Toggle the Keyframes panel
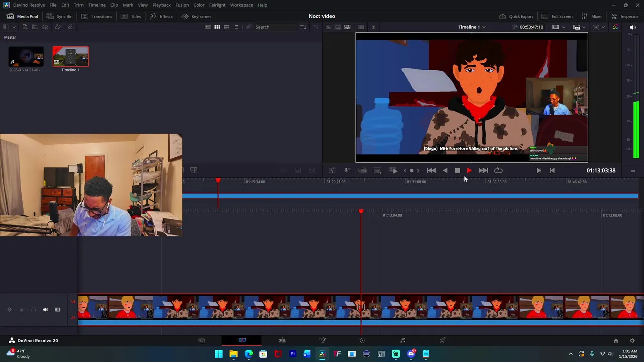Viewport: 644px width, 362px height. (196, 16)
